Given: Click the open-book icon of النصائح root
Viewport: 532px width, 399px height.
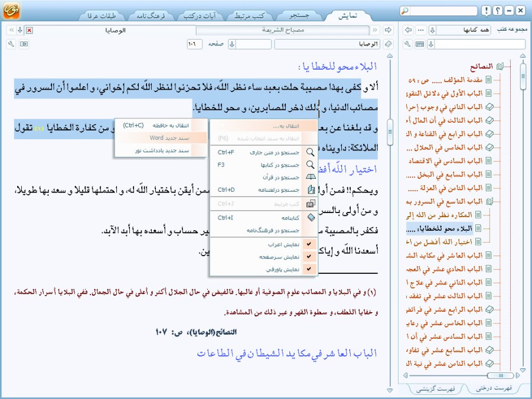Looking at the screenshot, I should [500, 66].
